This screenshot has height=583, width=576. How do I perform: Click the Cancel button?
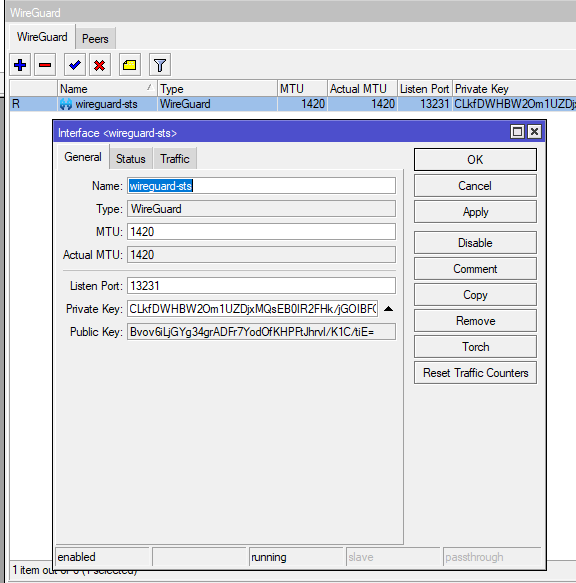point(475,186)
